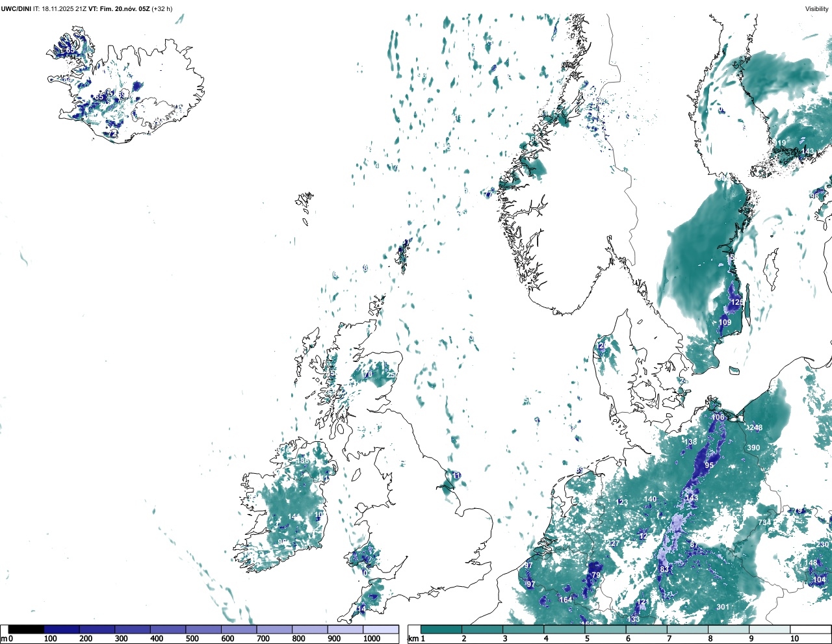Click the '106' value near Baltic coast
This screenshot has height=644, width=832.
pos(718,418)
